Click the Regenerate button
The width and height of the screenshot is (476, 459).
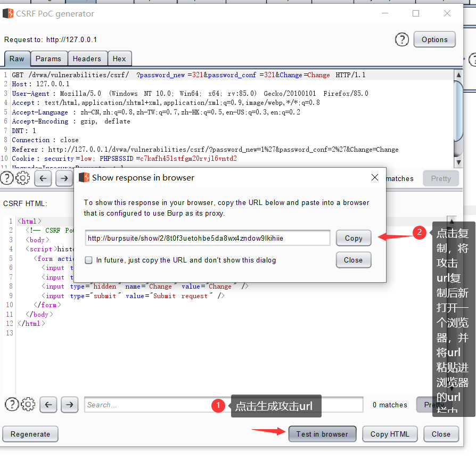tap(30, 434)
